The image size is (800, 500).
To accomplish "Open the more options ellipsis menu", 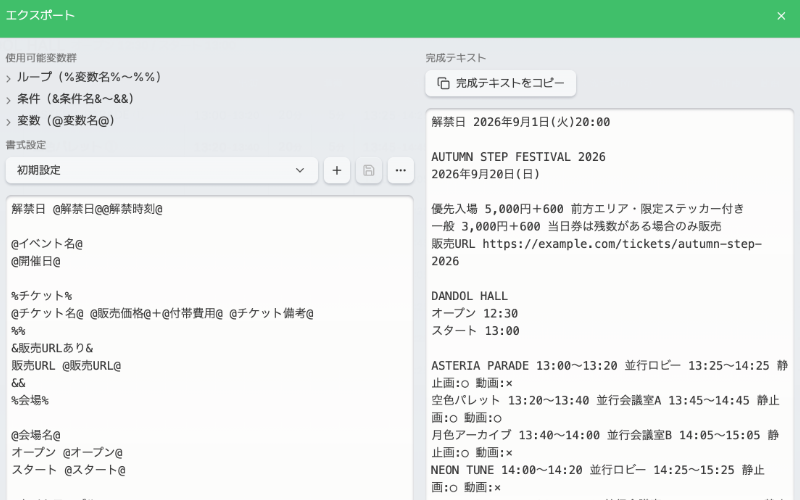I will pos(401,170).
